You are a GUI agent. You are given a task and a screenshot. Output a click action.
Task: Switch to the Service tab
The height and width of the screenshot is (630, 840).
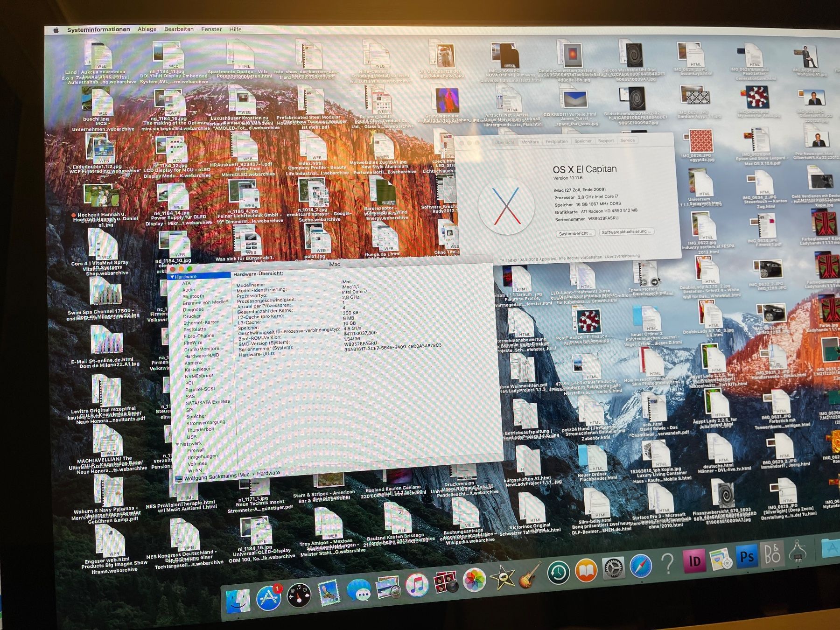coord(627,140)
